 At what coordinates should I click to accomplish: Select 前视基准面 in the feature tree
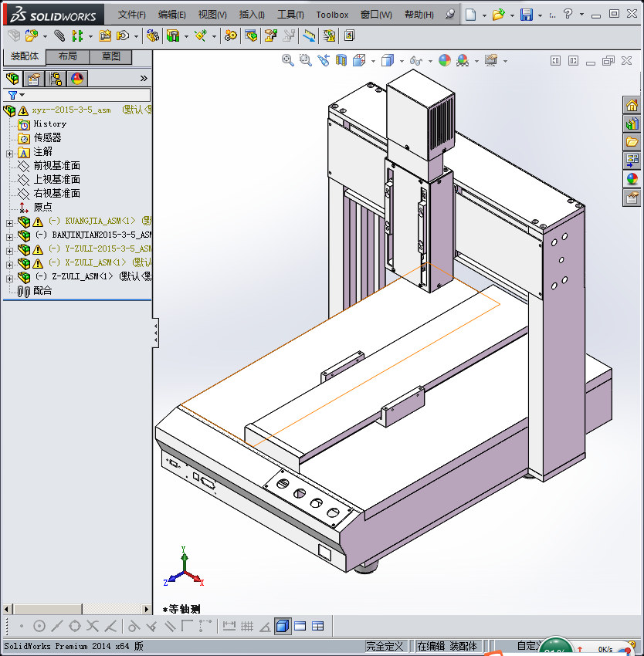tap(56, 166)
